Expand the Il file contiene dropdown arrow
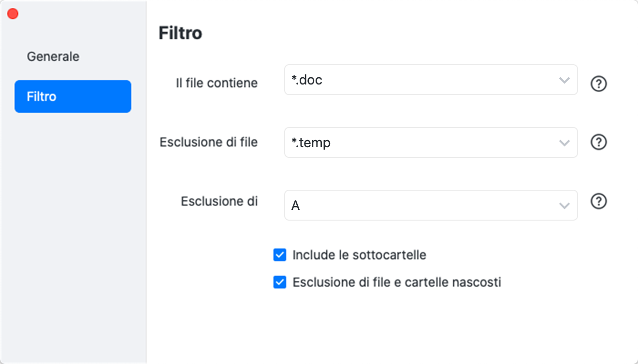 tap(564, 80)
